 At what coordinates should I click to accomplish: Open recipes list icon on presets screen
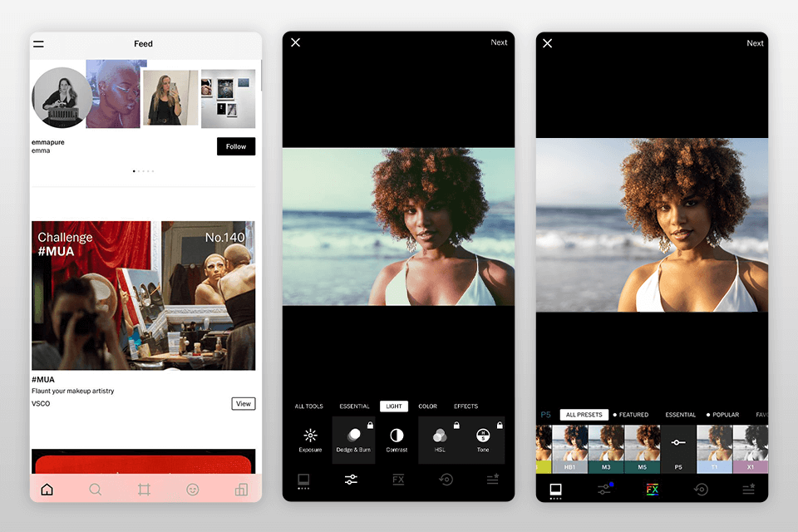(749, 490)
